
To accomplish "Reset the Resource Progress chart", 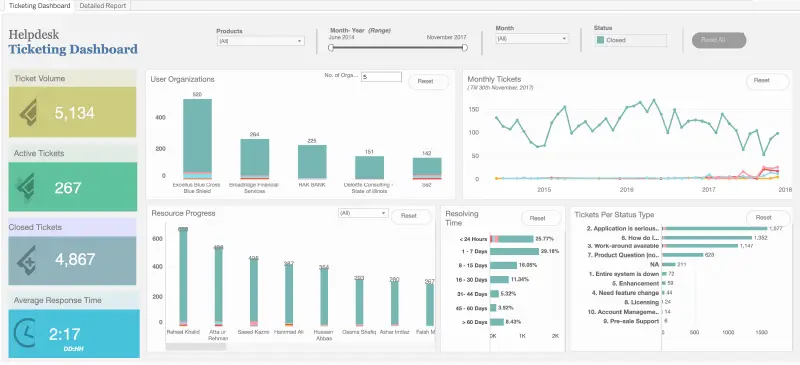I will point(411,216).
